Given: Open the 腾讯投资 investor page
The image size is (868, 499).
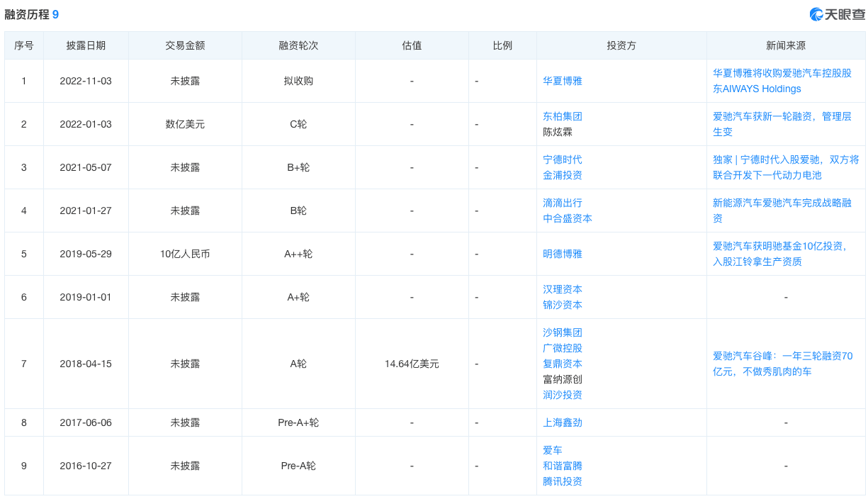Looking at the screenshot, I should pyautogui.click(x=563, y=481).
